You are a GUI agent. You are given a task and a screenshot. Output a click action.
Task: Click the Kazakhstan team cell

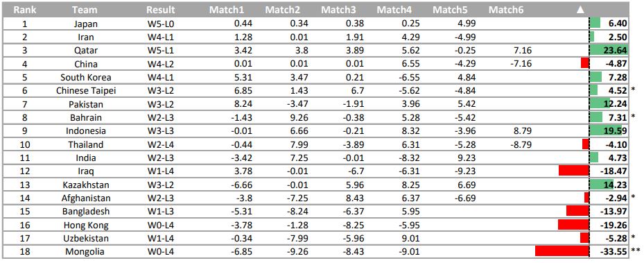[x=86, y=185]
